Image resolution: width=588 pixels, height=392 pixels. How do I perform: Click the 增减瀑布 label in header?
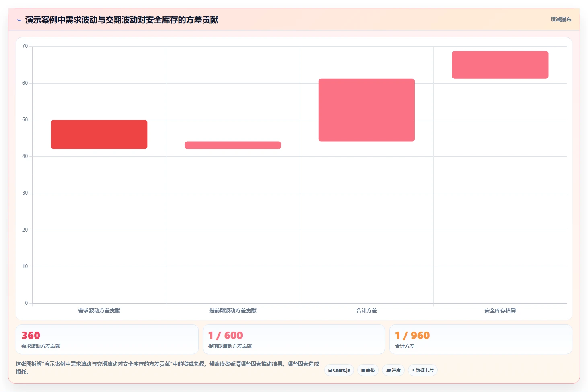[x=561, y=19]
